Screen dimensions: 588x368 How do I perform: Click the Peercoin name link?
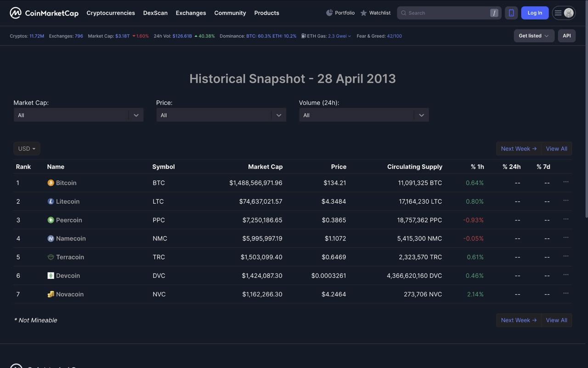pyautogui.click(x=69, y=220)
